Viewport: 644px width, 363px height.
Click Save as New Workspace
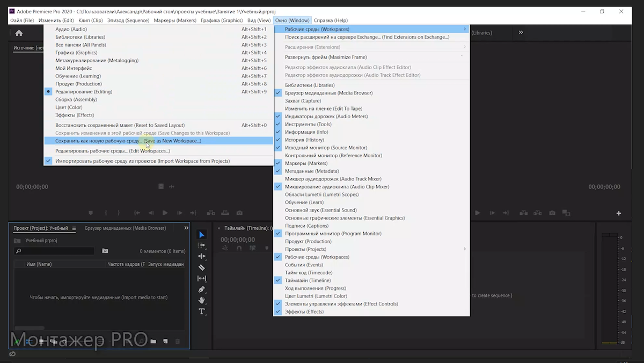pyautogui.click(x=158, y=141)
